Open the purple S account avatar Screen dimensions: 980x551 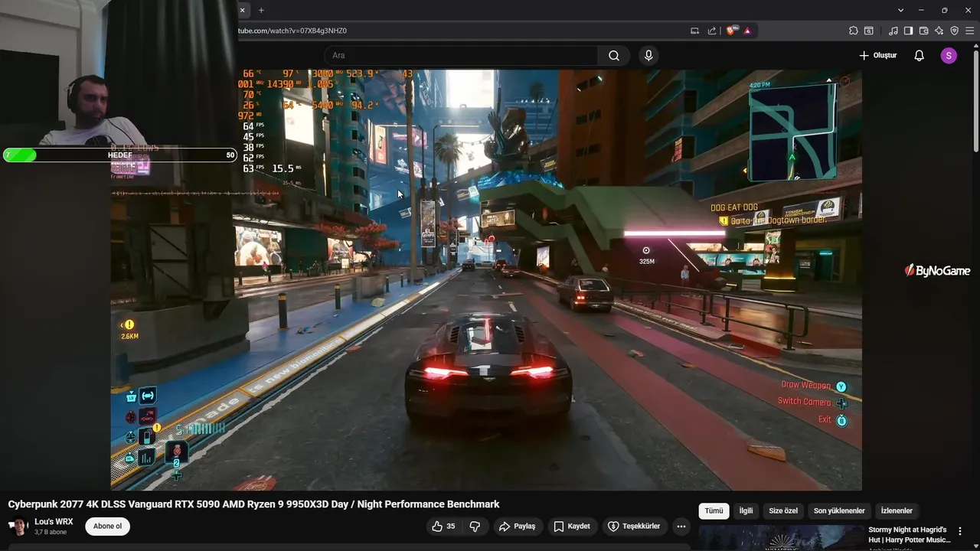coord(949,55)
